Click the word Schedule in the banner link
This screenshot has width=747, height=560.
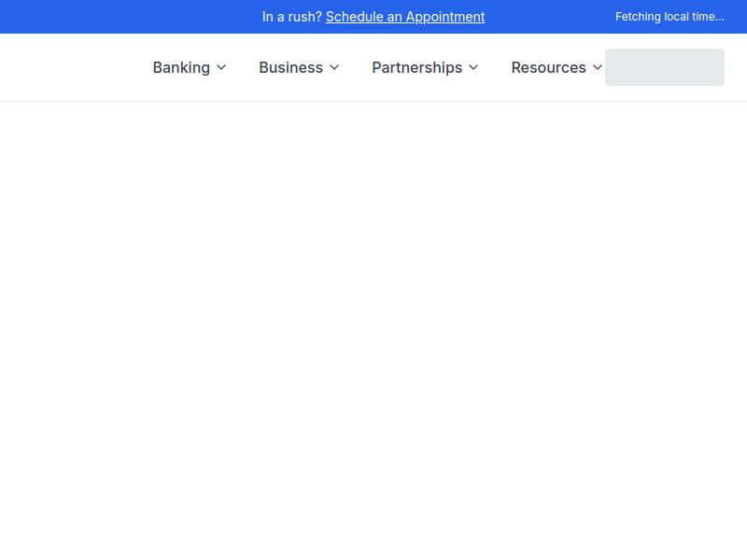click(353, 17)
